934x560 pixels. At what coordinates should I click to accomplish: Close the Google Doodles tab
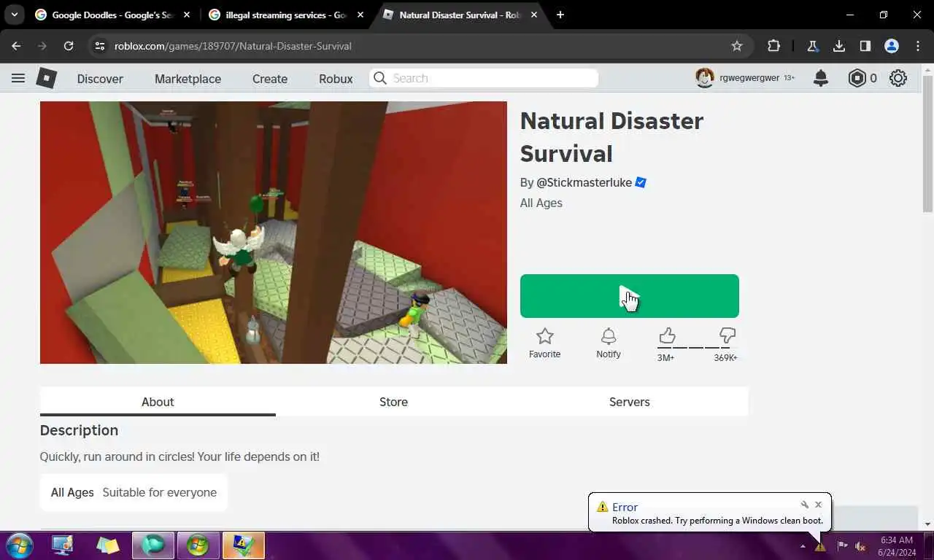[x=186, y=15]
